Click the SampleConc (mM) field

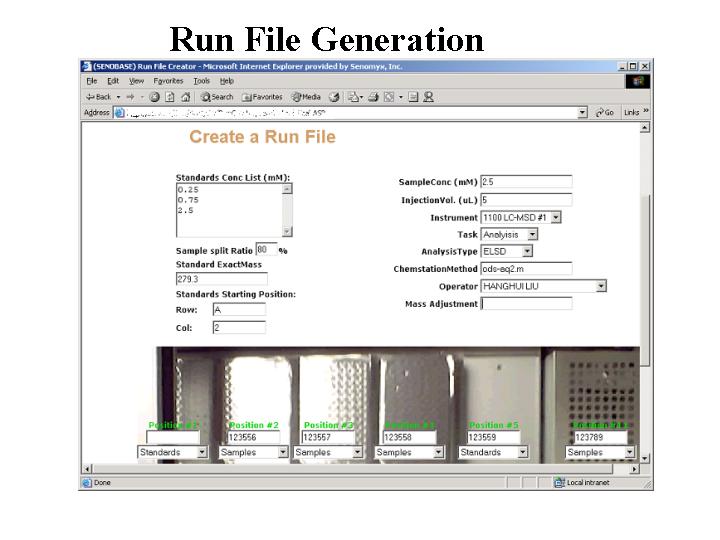526,182
